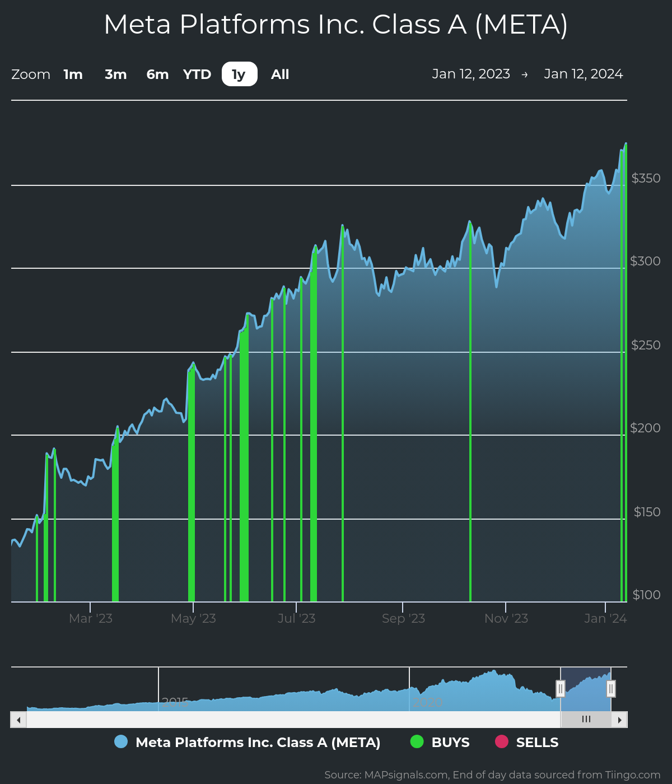672x784 pixels.
Task: Click the navigator scrollbar thumb
Action: 586,718
